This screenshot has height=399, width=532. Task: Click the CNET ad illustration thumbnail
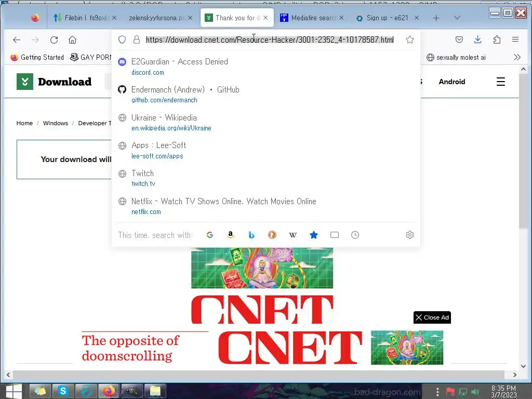(407, 348)
